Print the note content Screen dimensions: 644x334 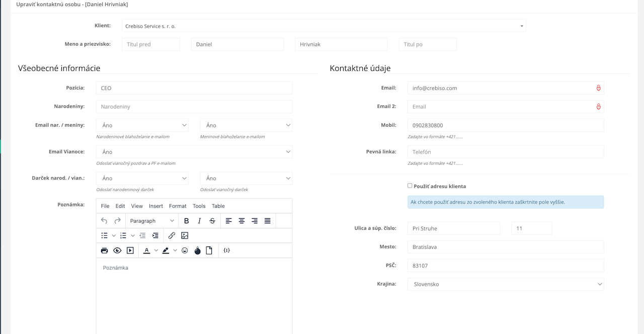[104, 251]
